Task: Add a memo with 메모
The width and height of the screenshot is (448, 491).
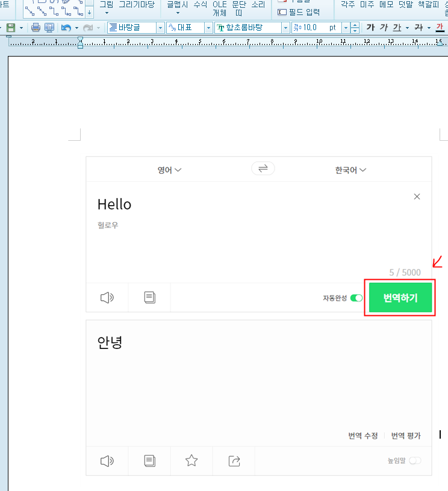Action: point(387,5)
